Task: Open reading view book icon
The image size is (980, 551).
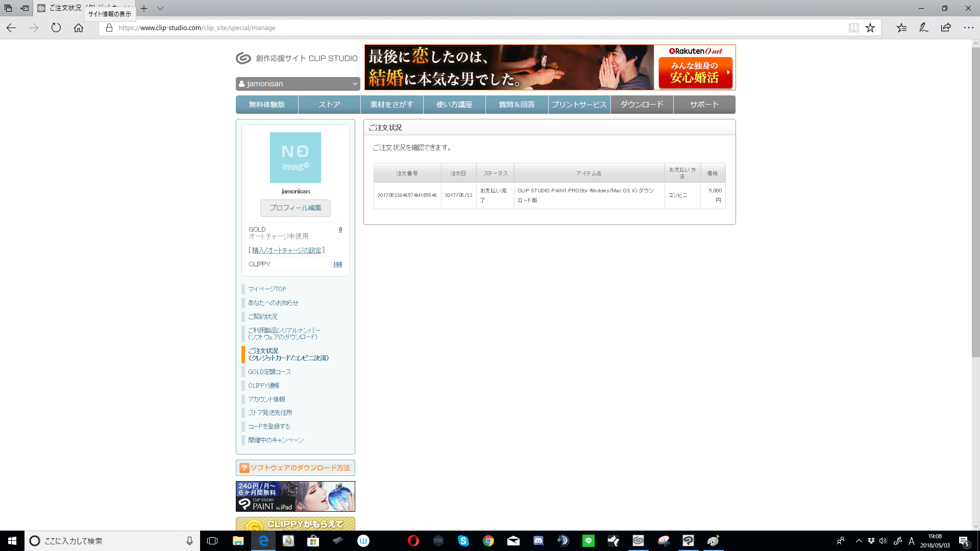Action: click(x=853, y=28)
